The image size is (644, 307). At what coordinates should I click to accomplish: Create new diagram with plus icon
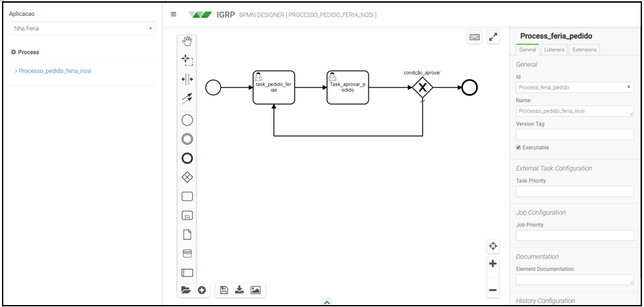click(201, 290)
